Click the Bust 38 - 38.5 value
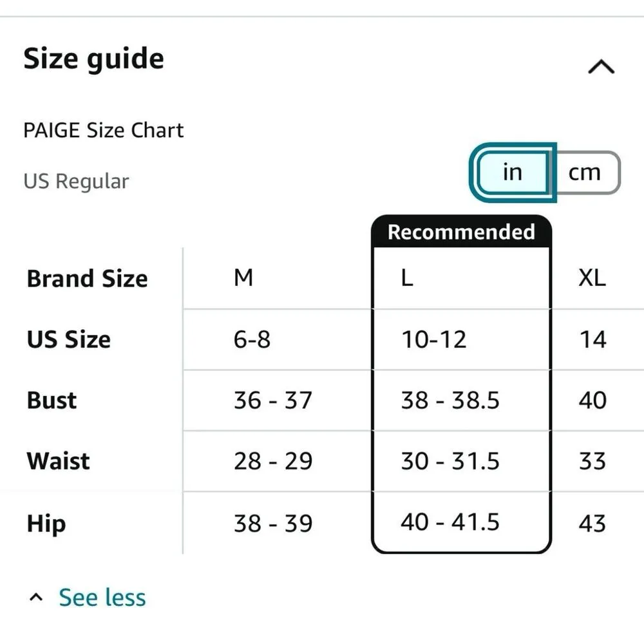644x644 pixels. coord(450,400)
